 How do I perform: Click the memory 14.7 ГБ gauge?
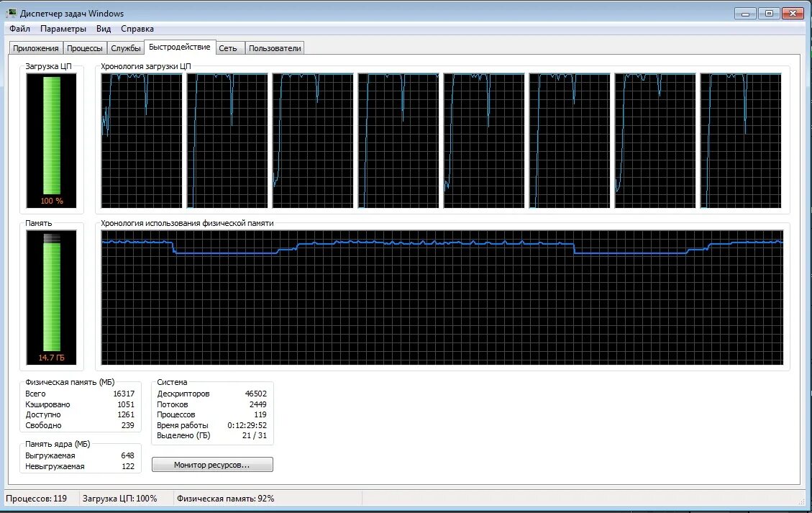click(51, 297)
